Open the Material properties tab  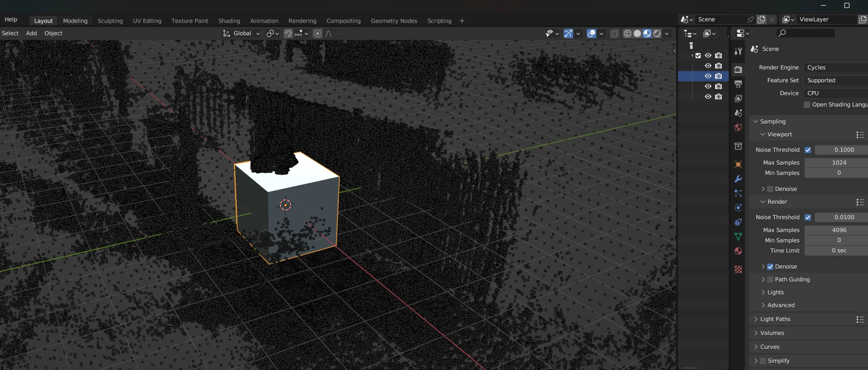click(738, 251)
